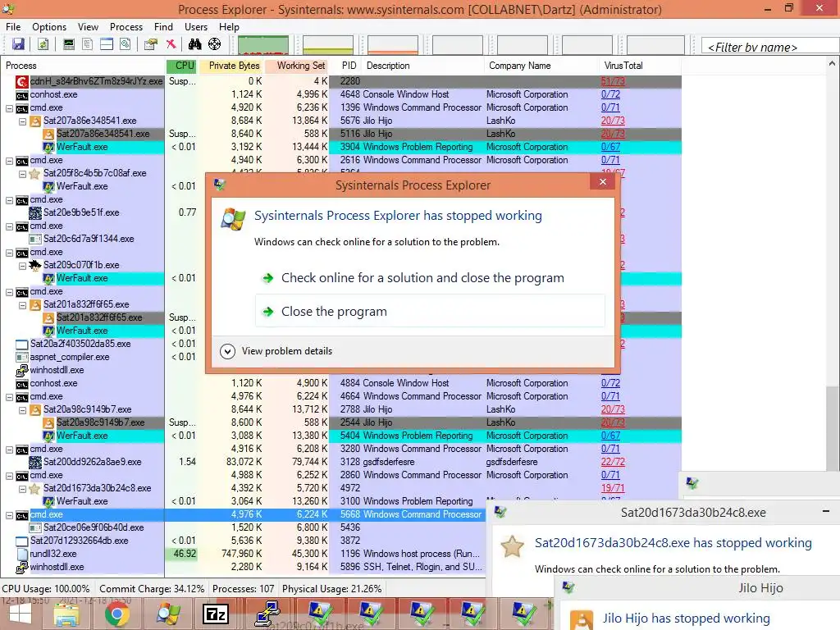Open Windows Start button on taskbar
The width and height of the screenshot is (840, 630).
[x=20, y=614]
